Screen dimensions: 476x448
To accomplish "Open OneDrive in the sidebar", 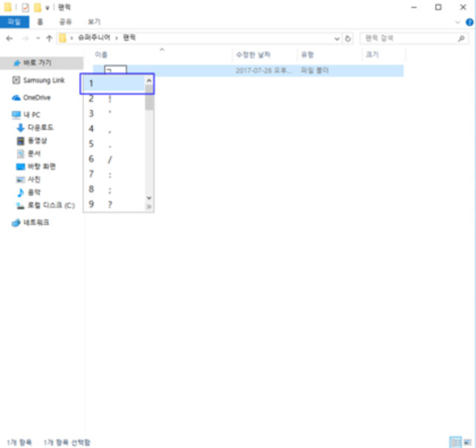I will (36, 97).
